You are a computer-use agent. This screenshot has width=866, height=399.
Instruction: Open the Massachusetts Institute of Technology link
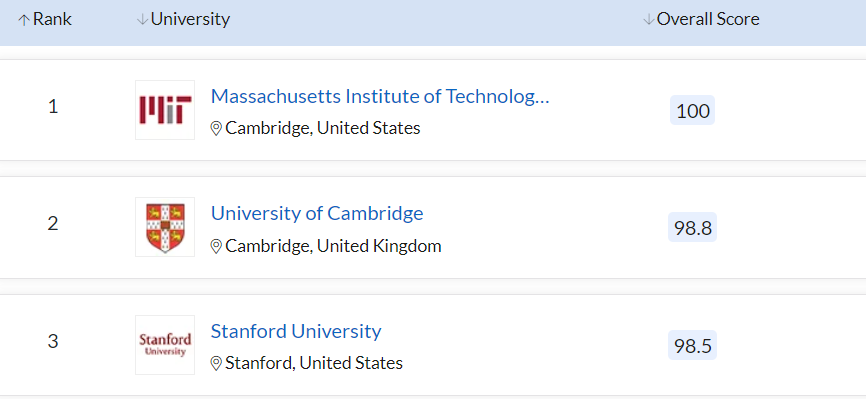coord(380,97)
